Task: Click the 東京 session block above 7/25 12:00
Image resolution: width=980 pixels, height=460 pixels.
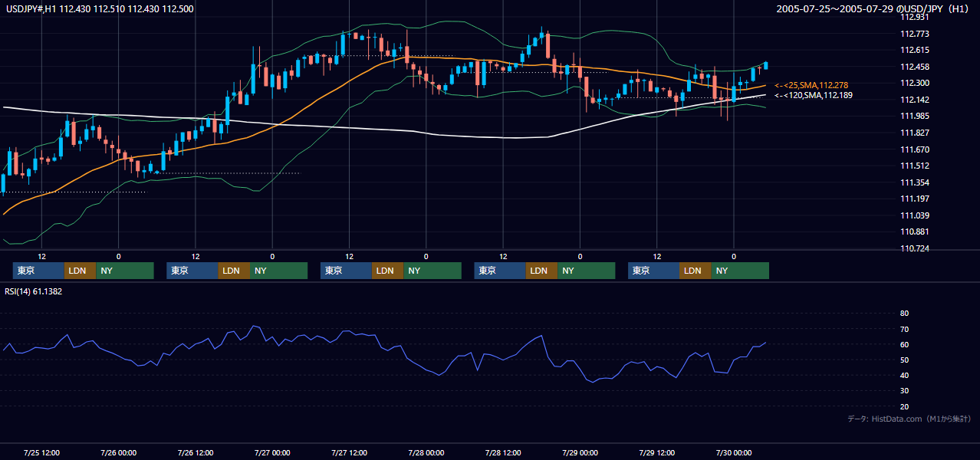Action: click(x=38, y=271)
